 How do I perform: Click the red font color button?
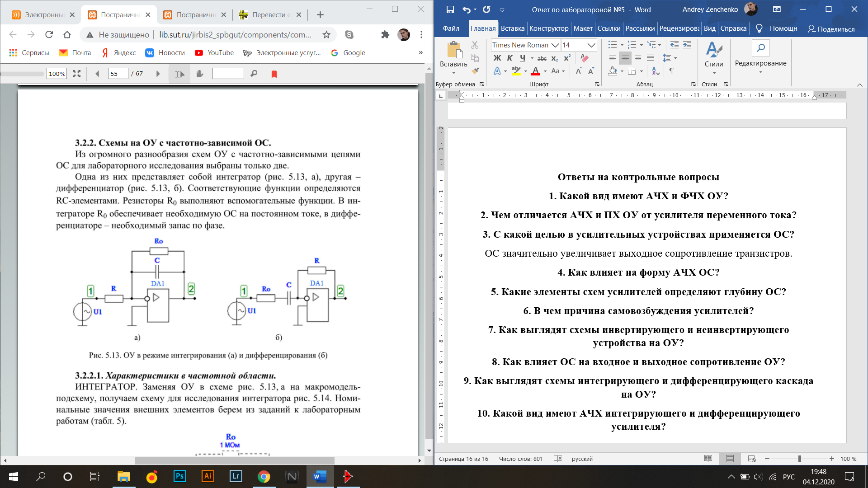536,71
